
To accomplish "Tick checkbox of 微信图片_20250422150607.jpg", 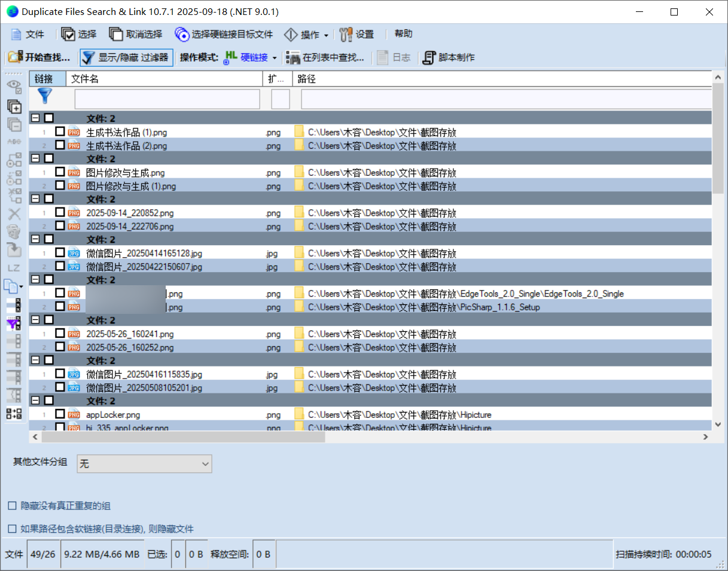I will [60, 265].
